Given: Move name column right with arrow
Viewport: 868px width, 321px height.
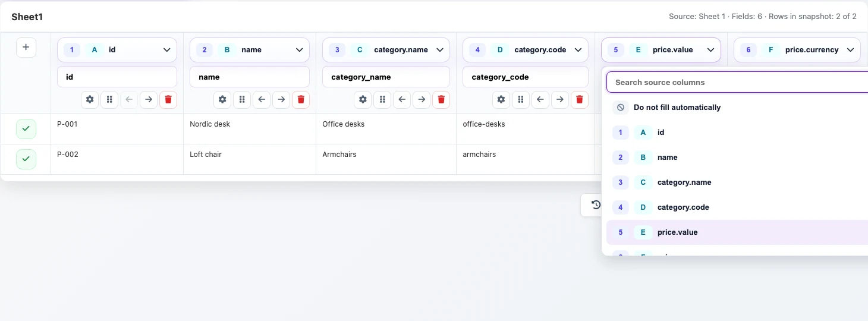Looking at the screenshot, I should point(281,100).
